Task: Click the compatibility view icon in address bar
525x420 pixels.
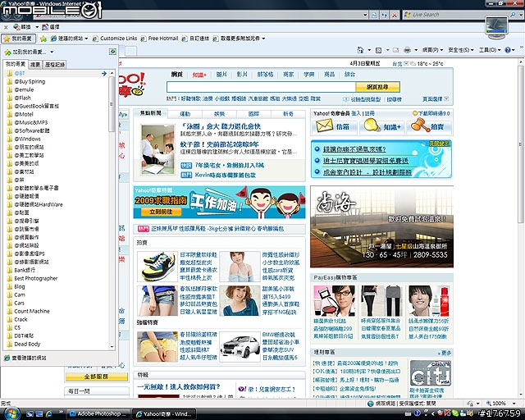Action: [374, 15]
